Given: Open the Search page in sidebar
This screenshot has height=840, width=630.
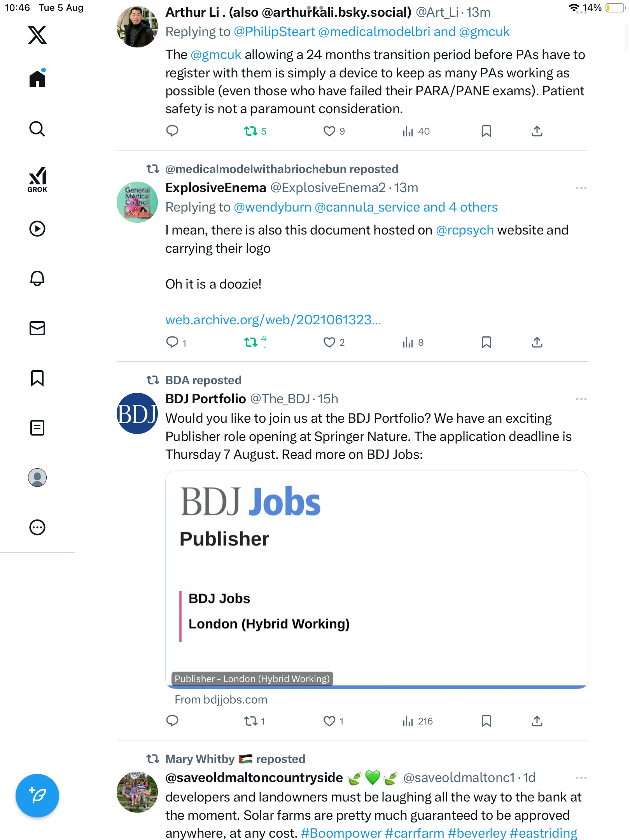Looking at the screenshot, I should click(37, 129).
